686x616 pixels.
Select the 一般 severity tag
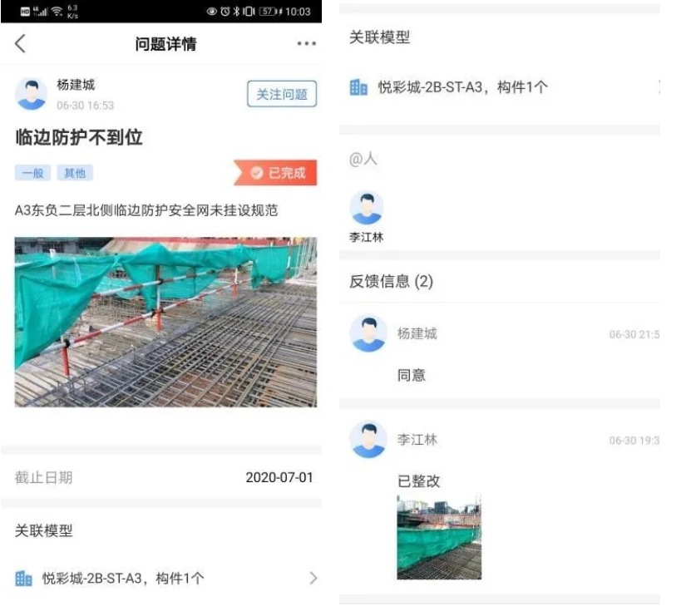[x=32, y=173]
